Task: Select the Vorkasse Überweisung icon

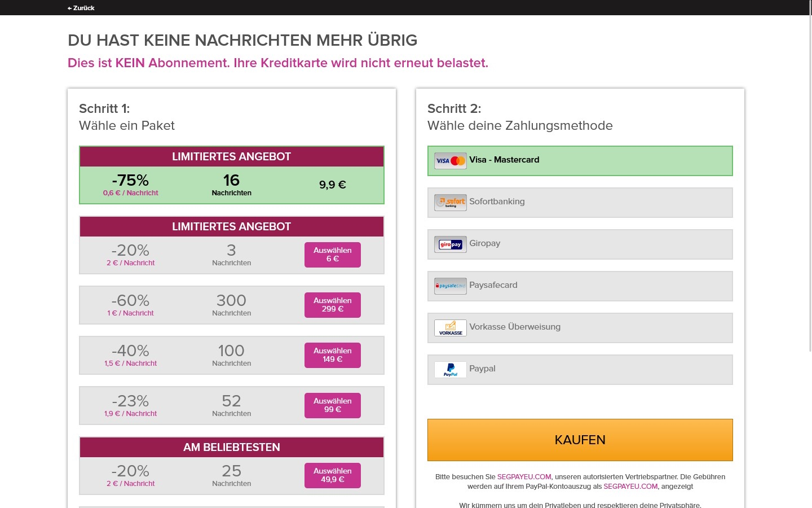Action: 450,327
